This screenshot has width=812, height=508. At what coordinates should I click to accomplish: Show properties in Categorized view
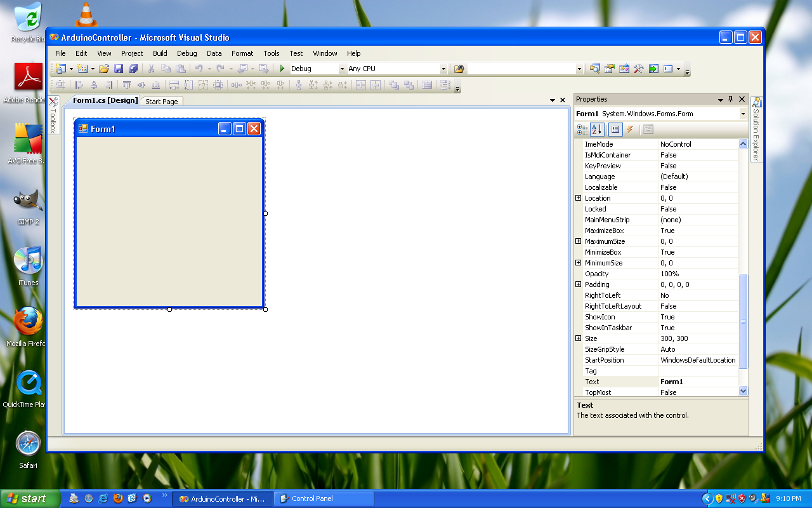[582, 130]
